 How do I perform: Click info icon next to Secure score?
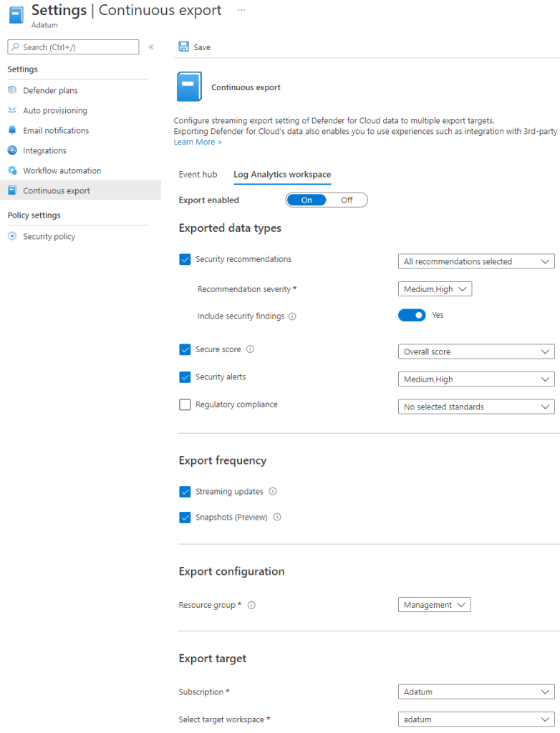pos(250,350)
